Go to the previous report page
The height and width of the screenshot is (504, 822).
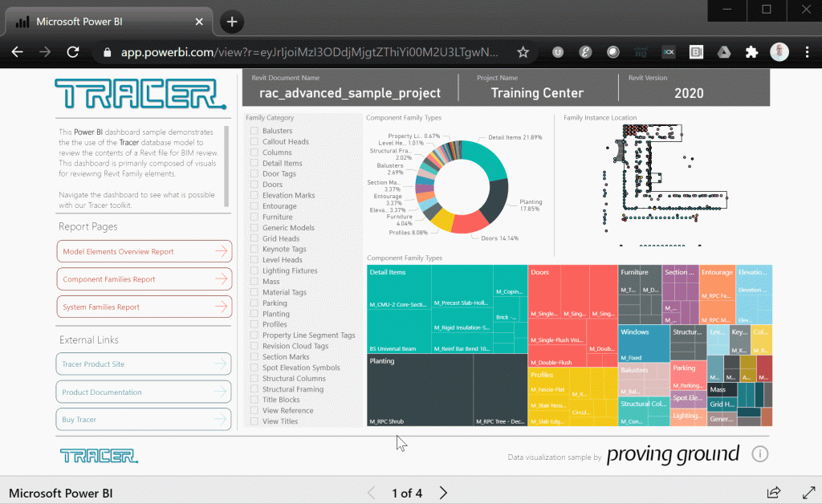371,493
